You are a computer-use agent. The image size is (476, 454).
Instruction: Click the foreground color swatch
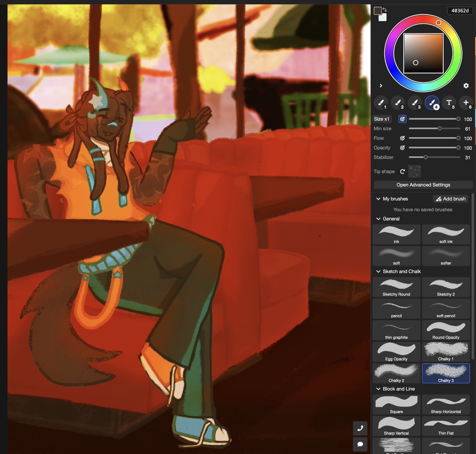click(x=378, y=11)
